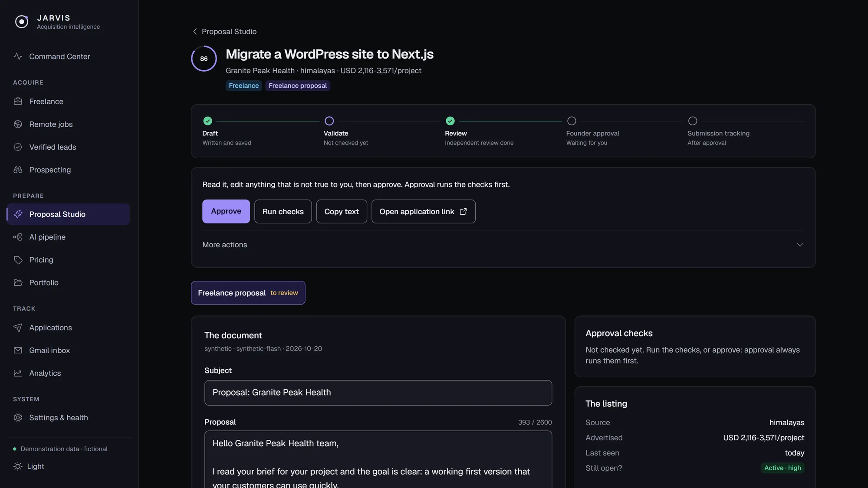868x488 pixels.
Task: Approve the proposal
Action: pos(226,211)
